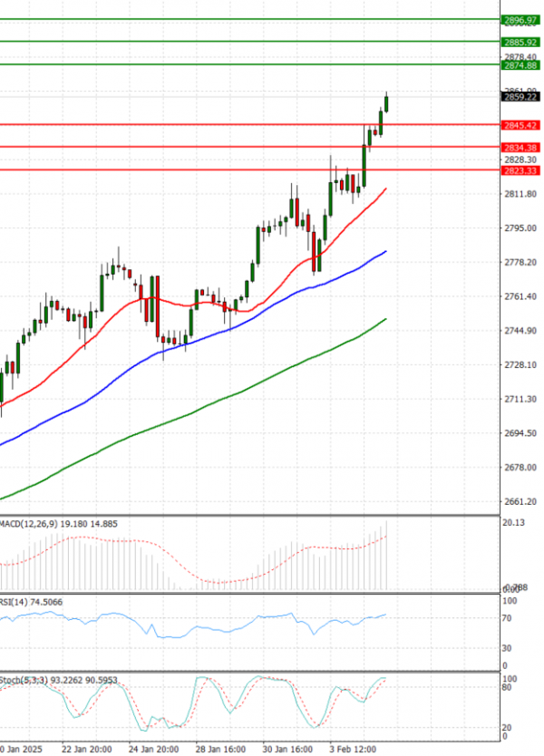Image resolution: width=544 pixels, height=756 pixels.
Task: Click the 30 Jan 16:00 time axis label
Action: pos(288,749)
